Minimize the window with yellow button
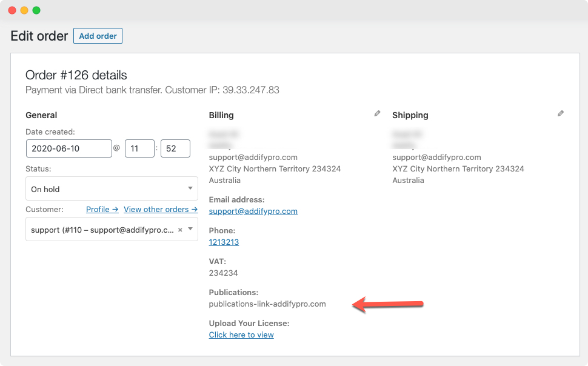 coord(24,10)
